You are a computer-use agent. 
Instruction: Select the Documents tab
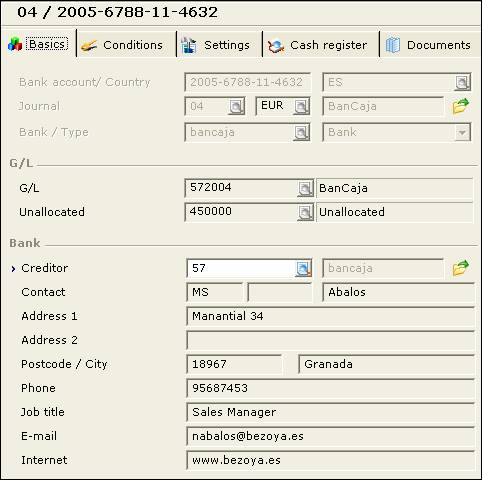[x=429, y=45]
